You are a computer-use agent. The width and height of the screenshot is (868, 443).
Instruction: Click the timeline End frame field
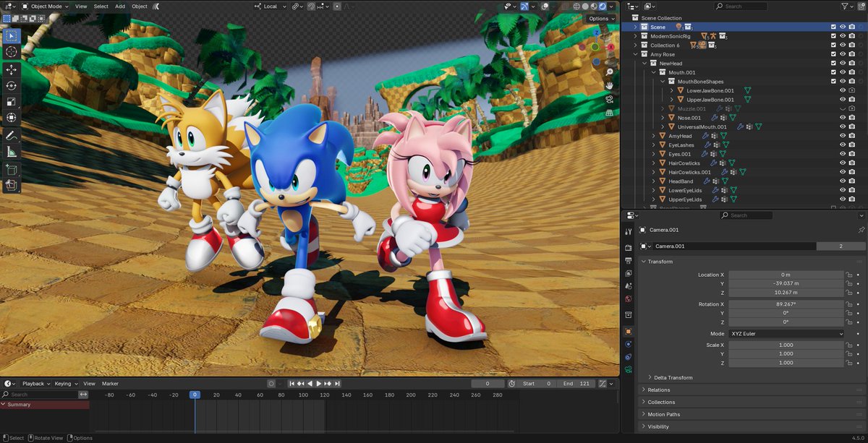[576, 384]
